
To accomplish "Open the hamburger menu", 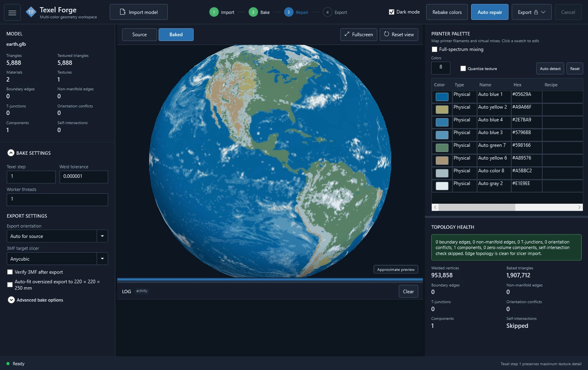I will pyautogui.click(x=12, y=12).
